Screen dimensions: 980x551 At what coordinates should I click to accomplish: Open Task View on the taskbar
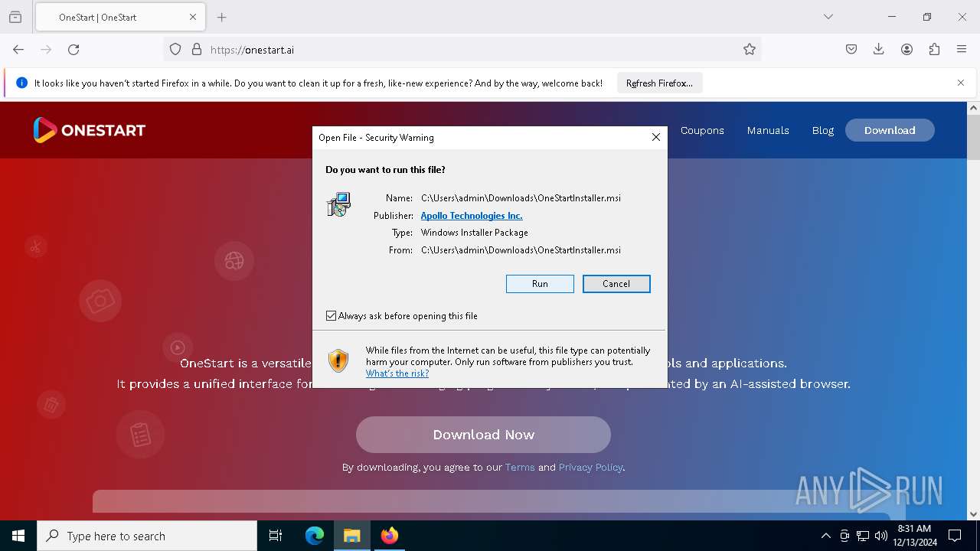276,536
